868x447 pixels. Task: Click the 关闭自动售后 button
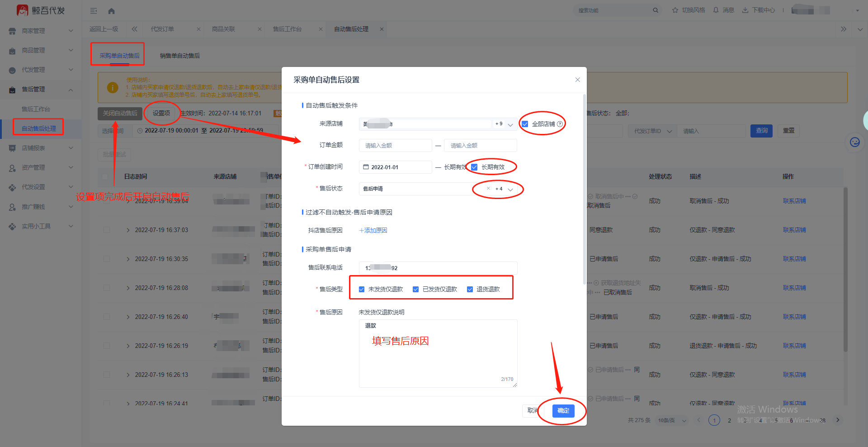[x=120, y=113]
